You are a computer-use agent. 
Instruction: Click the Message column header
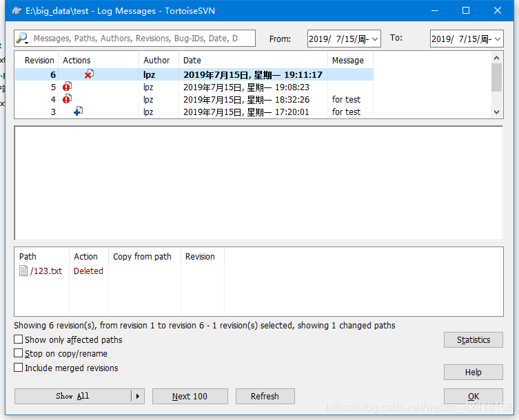(x=351, y=60)
